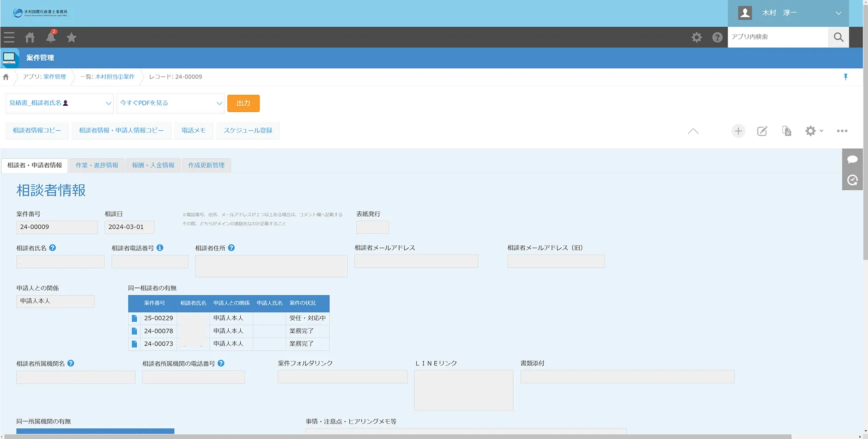
Task: Add a new record with plus icon
Action: point(738,131)
